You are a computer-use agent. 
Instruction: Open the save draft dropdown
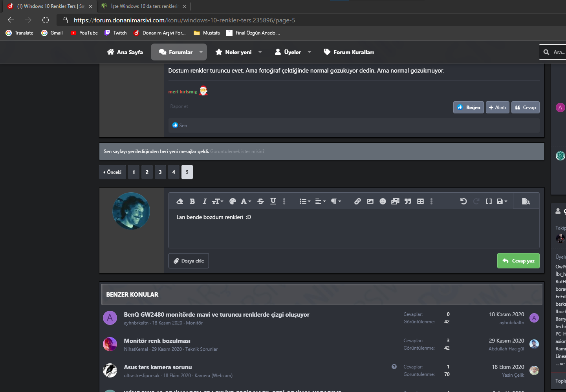coord(502,201)
